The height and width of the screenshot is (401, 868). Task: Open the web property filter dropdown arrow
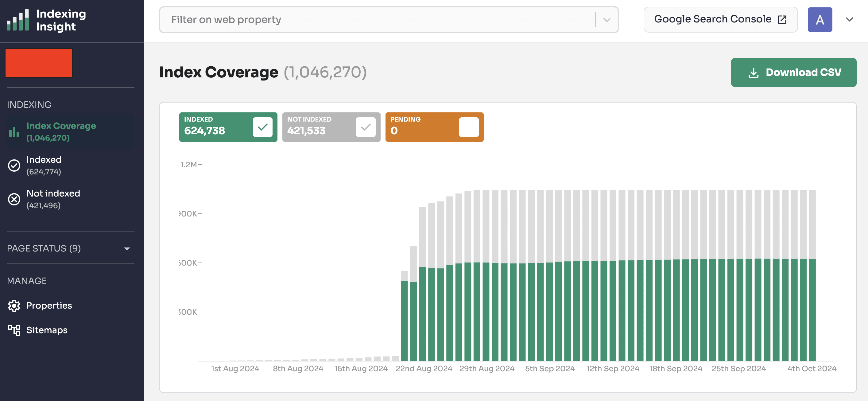(x=606, y=20)
